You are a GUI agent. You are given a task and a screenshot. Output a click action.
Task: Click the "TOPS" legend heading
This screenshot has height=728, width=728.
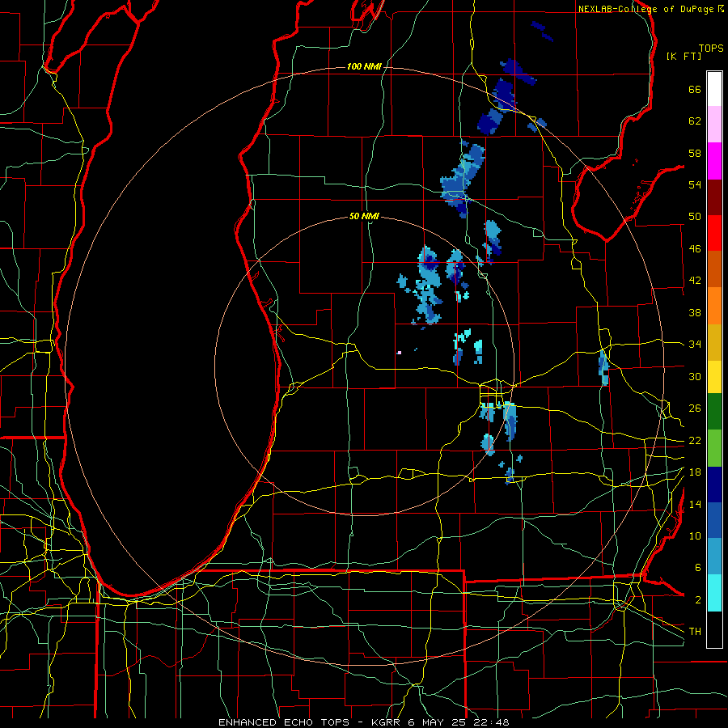711,49
